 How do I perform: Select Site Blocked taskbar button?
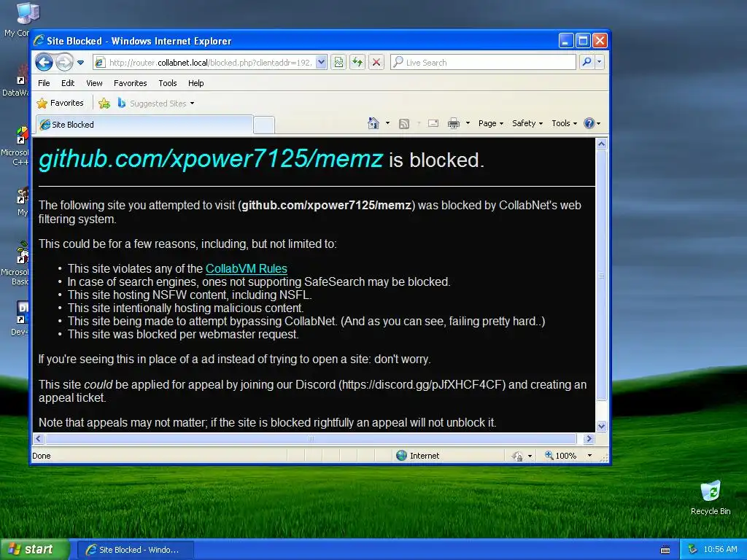135,550
